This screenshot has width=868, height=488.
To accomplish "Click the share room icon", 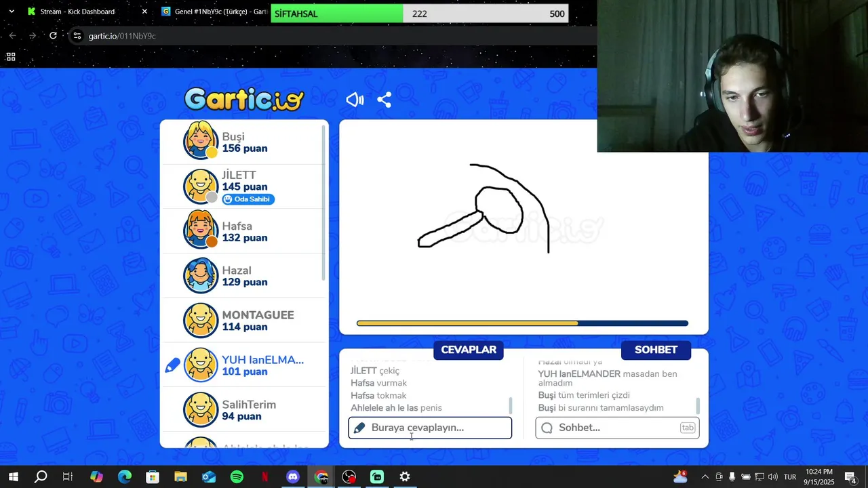I will pyautogui.click(x=384, y=100).
